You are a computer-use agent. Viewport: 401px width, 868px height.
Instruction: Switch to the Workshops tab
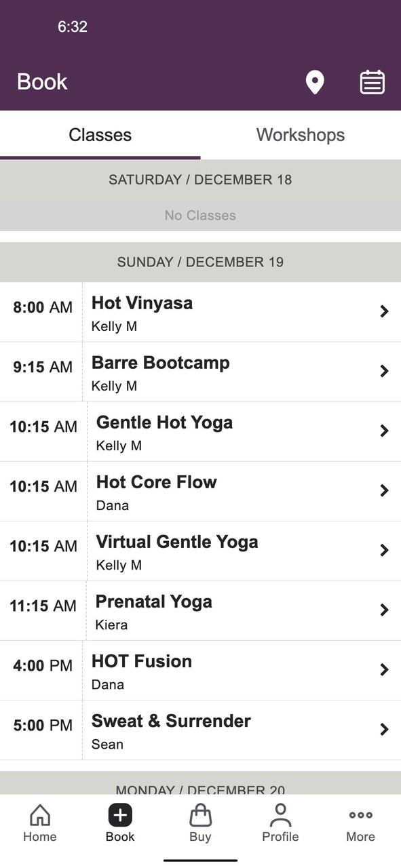(x=301, y=134)
